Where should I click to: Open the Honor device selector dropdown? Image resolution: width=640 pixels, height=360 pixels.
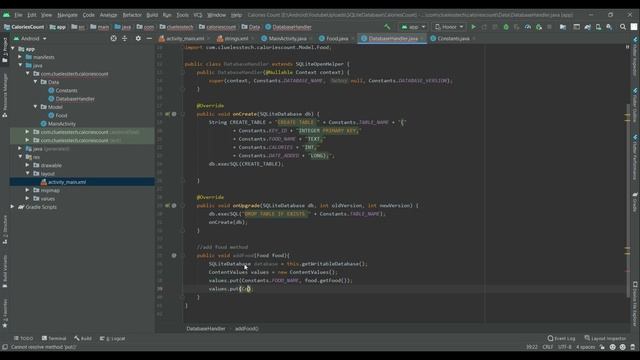(449, 27)
